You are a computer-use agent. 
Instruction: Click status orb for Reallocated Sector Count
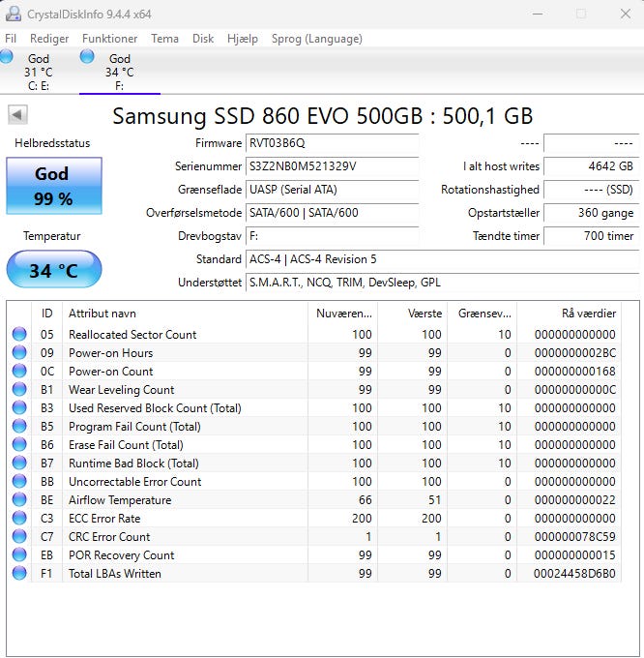click(19, 335)
